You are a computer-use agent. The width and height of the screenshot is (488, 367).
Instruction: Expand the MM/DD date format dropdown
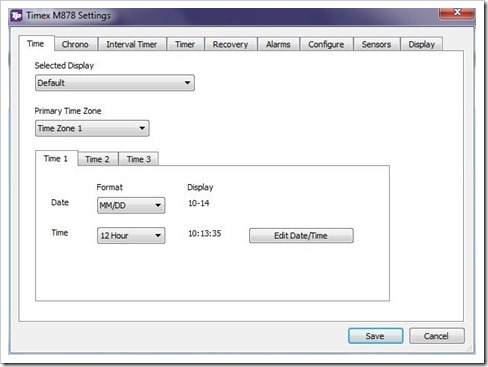pyautogui.click(x=131, y=205)
